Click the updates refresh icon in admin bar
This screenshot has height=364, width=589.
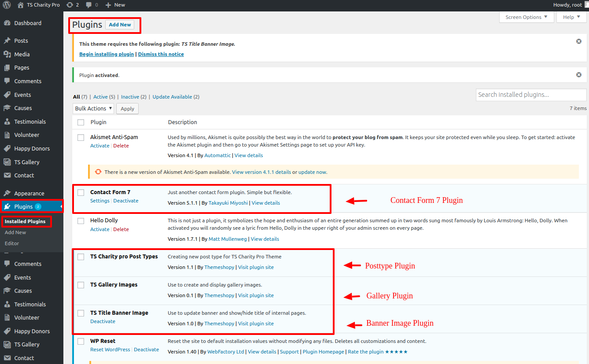coord(70,5)
